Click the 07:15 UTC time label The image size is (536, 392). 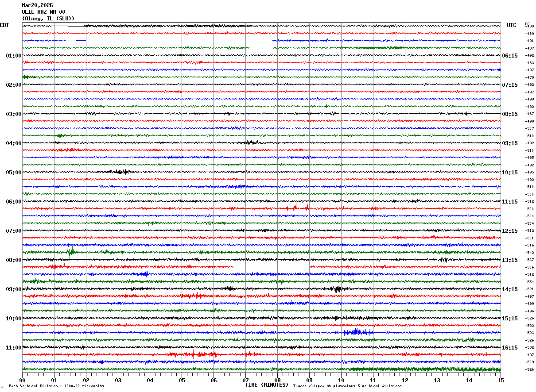click(x=510, y=85)
